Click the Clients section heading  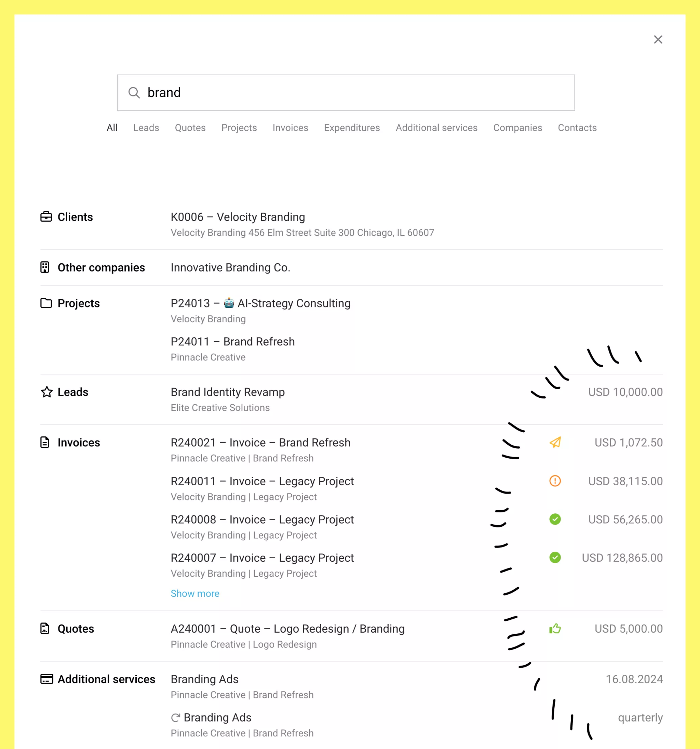[x=75, y=217]
